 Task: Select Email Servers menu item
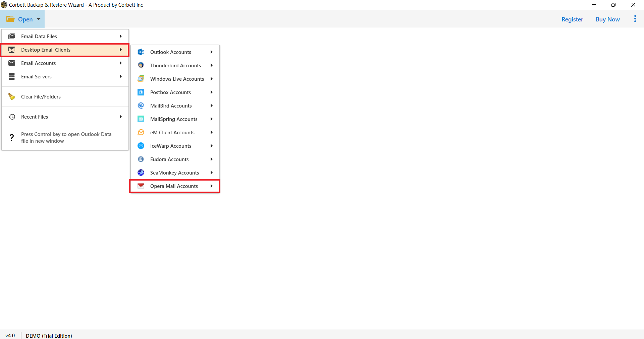[65, 76]
